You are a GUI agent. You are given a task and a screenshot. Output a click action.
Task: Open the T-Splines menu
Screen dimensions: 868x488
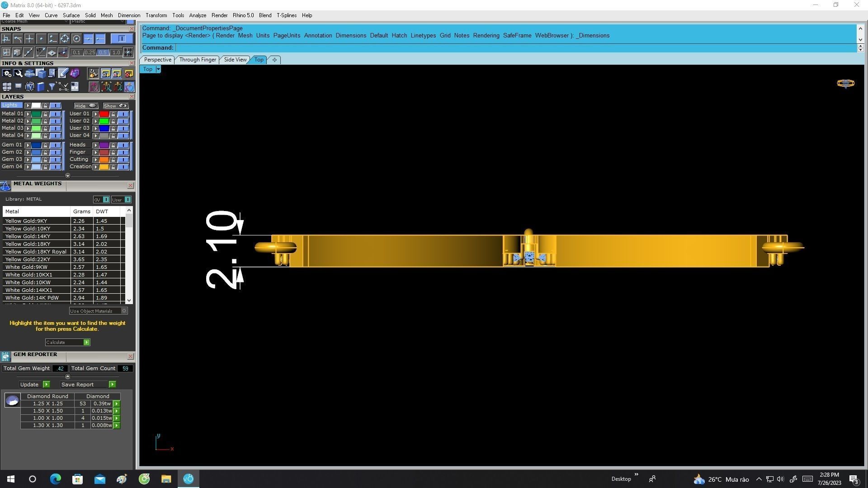coord(286,15)
